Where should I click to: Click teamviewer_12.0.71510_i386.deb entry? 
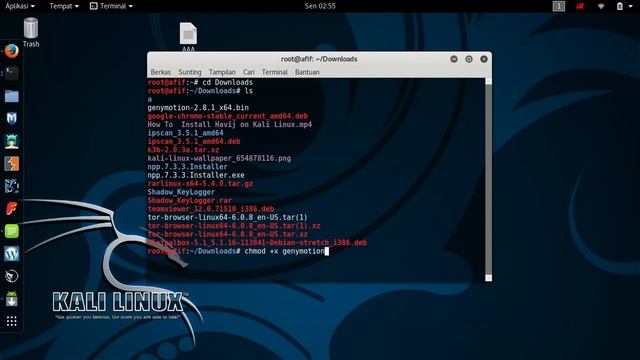(x=211, y=209)
